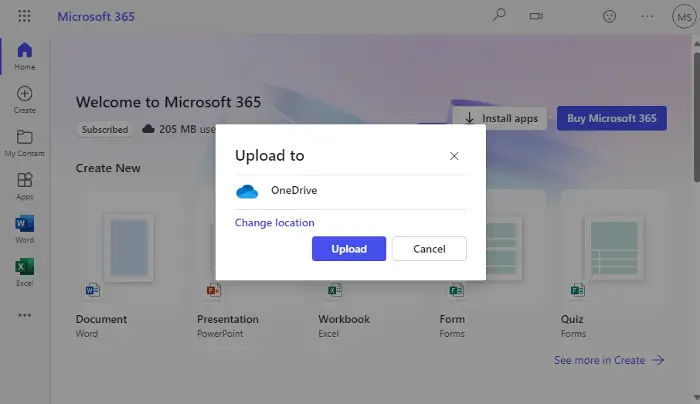Open the app launcher grid icon
This screenshot has width=700, height=404.
[x=24, y=17]
